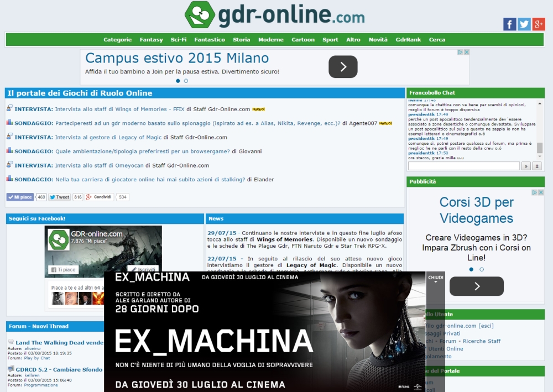Open the Cartoon menu item
The image size is (553, 392).
[x=303, y=39]
